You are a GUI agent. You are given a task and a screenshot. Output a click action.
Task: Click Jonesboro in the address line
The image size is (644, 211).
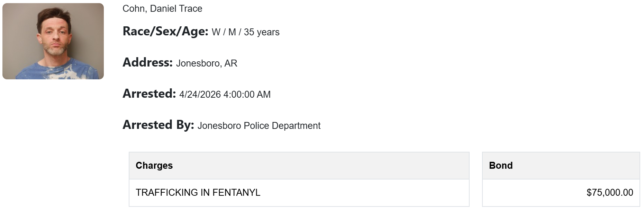click(x=198, y=63)
